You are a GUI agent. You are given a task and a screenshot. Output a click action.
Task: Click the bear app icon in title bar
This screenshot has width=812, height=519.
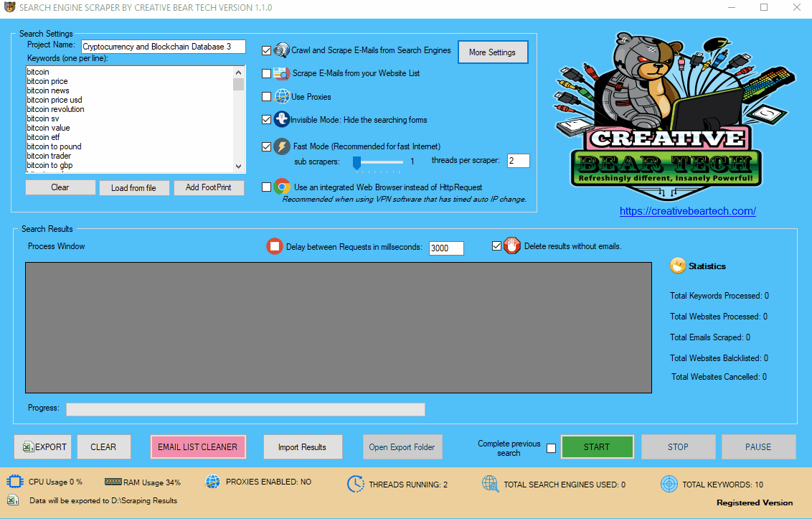pyautogui.click(x=9, y=7)
